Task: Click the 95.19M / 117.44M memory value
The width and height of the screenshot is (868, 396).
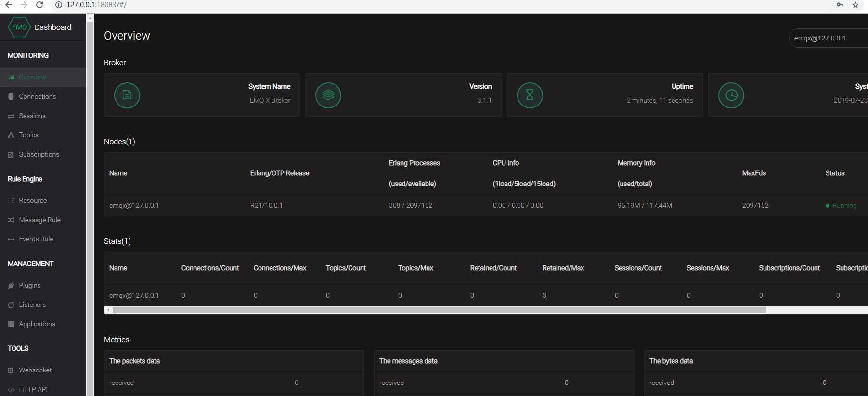Action: tap(645, 205)
